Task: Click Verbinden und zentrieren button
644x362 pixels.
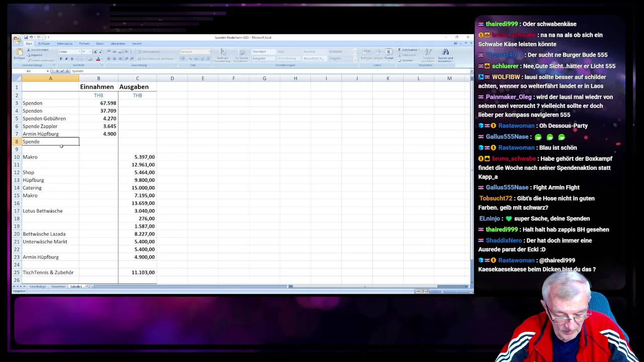Action: click(156, 59)
